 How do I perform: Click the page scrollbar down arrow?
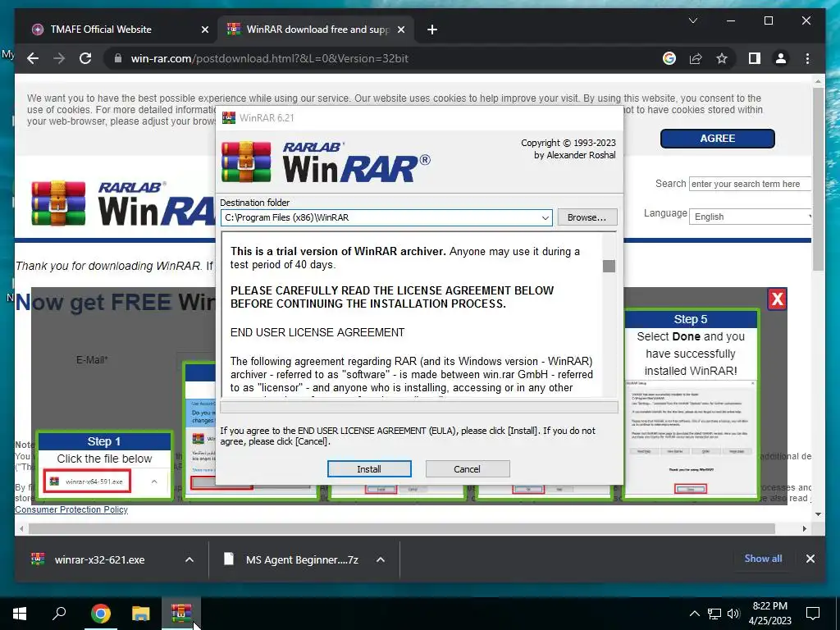[x=818, y=514]
